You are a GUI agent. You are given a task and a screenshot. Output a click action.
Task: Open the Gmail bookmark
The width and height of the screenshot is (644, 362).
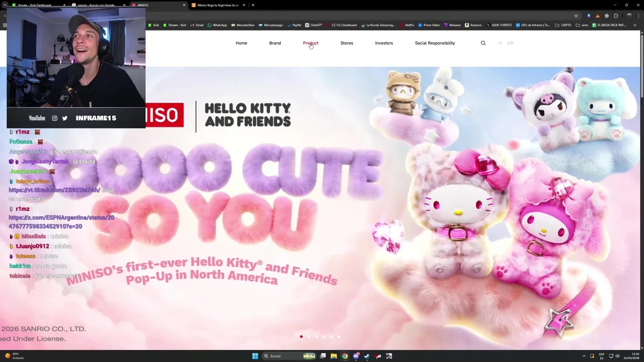(x=197, y=25)
